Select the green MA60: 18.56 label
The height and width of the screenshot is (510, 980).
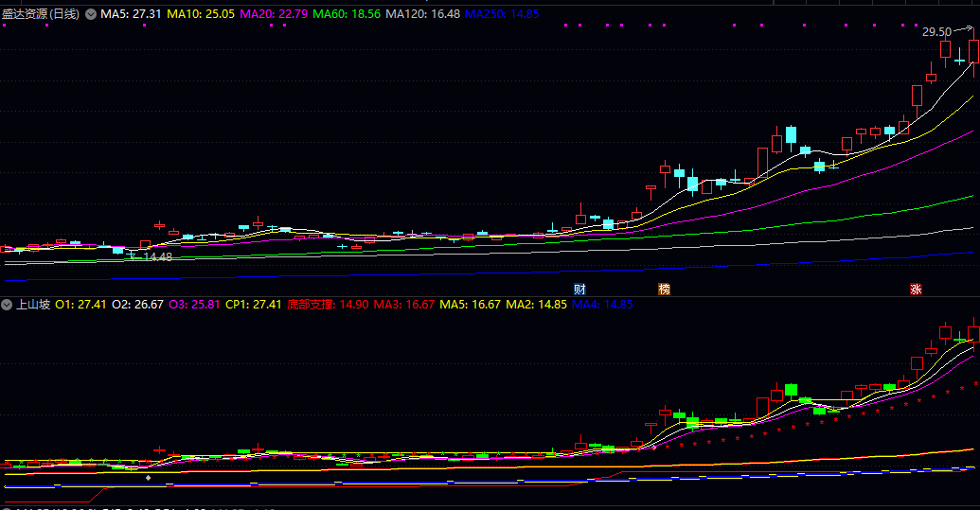click(347, 14)
